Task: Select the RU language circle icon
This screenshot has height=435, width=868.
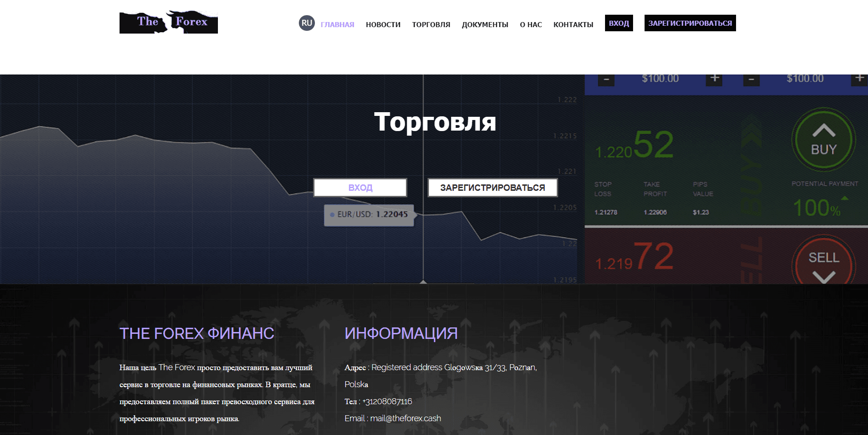Action: 306,23
